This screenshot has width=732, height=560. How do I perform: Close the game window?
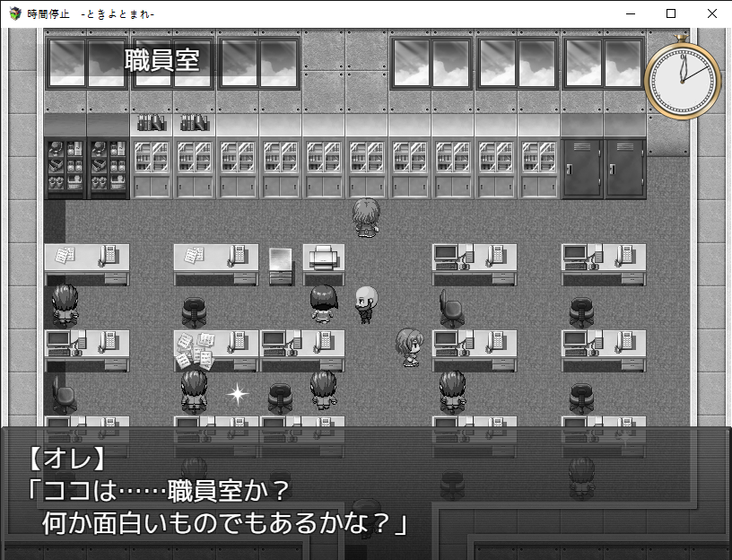click(x=711, y=13)
